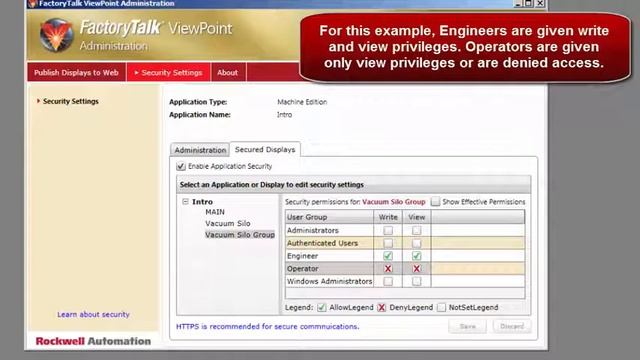Image resolution: width=640 pixels, height=360 pixels.
Task: Select the Operator row label
Action: click(302, 269)
